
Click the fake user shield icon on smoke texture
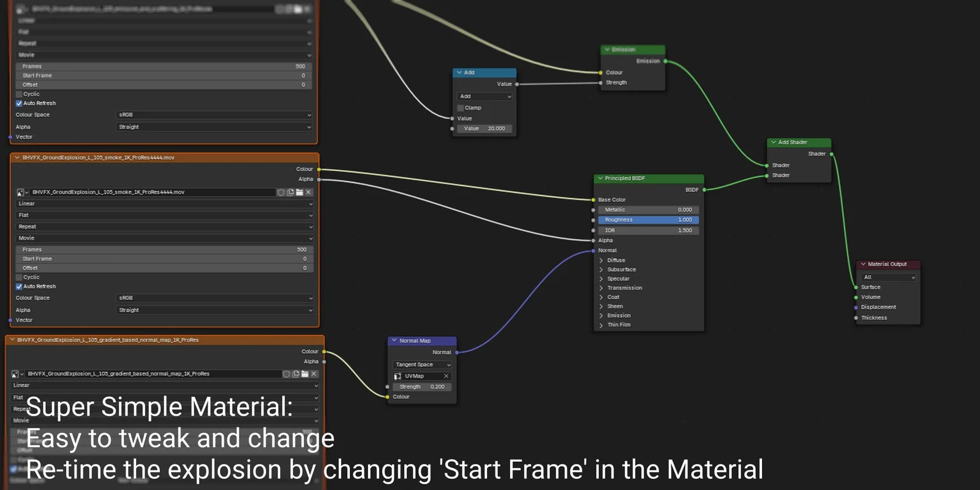[281, 192]
